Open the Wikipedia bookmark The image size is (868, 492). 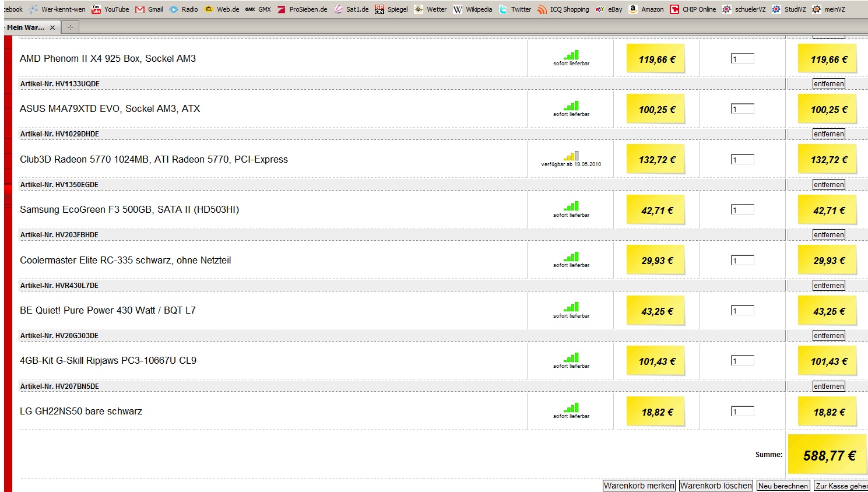point(473,9)
